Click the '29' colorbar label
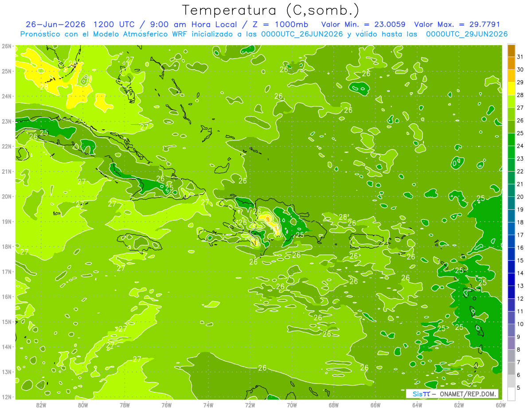Viewport: 532px width, 411px height. pyautogui.click(x=520, y=82)
